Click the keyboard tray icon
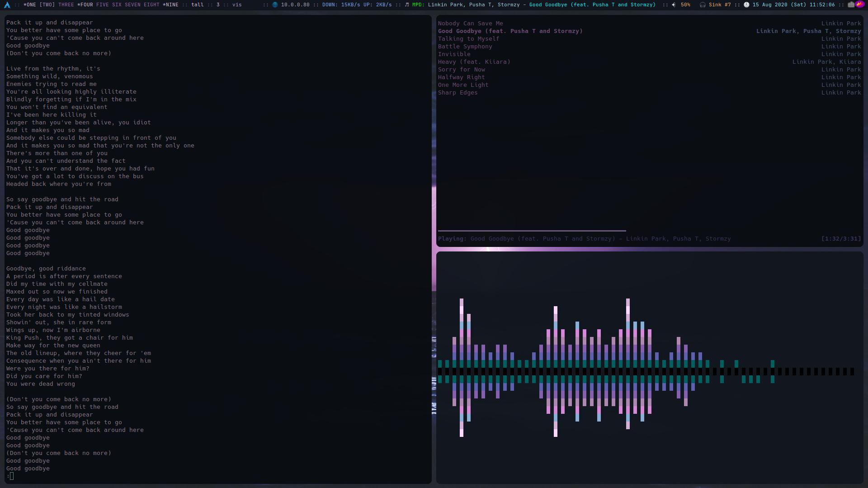 click(851, 5)
